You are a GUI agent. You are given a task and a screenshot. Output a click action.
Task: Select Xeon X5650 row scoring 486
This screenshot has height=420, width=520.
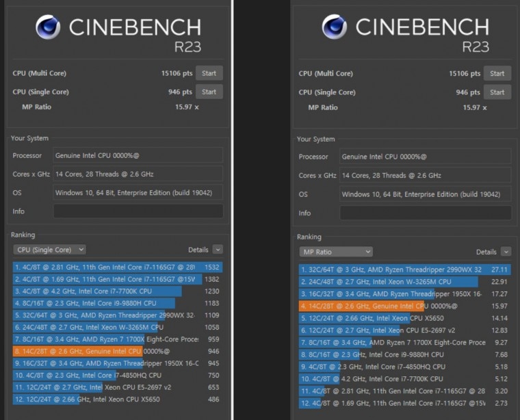pyautogui.click(x=118, y=399)
